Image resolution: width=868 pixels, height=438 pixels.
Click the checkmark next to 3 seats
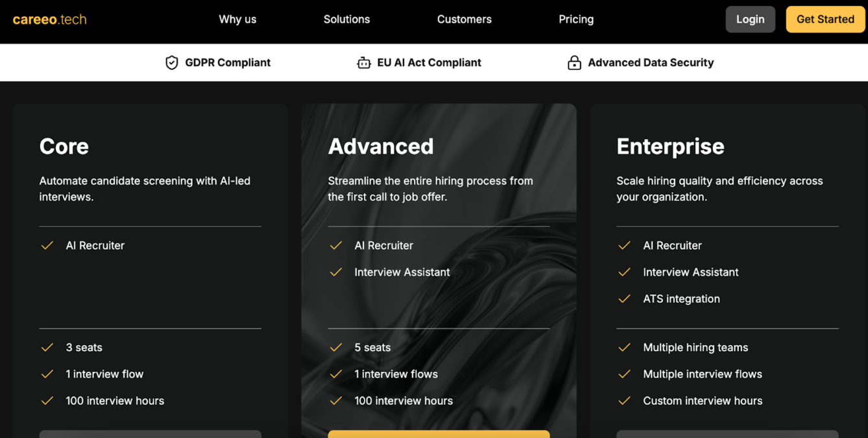pyautogui.click(x=47, y=347)
